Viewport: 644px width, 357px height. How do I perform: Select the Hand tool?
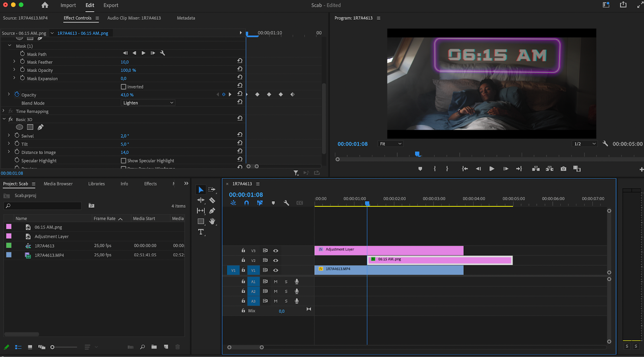point(212,221)
